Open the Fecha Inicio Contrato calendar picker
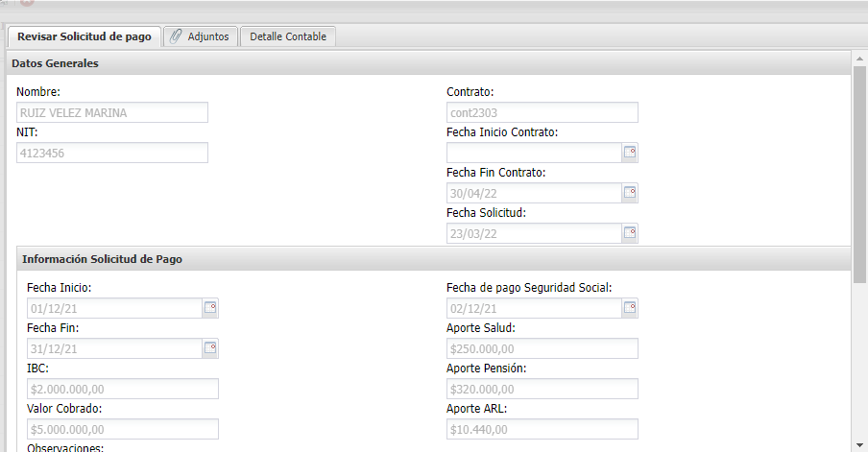Screen dimensions: 868x452 pos(630,153)
